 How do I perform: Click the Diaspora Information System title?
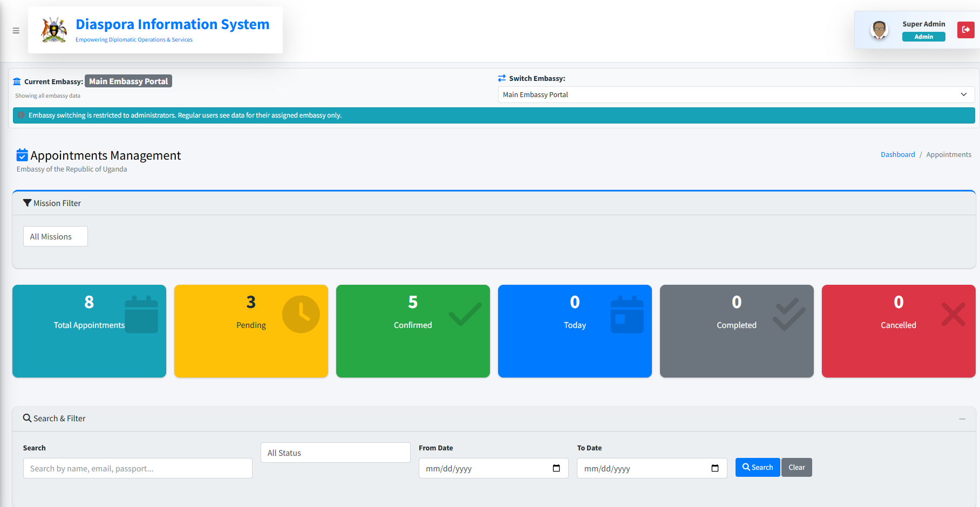pyautogui.click(x=173, y=24)
